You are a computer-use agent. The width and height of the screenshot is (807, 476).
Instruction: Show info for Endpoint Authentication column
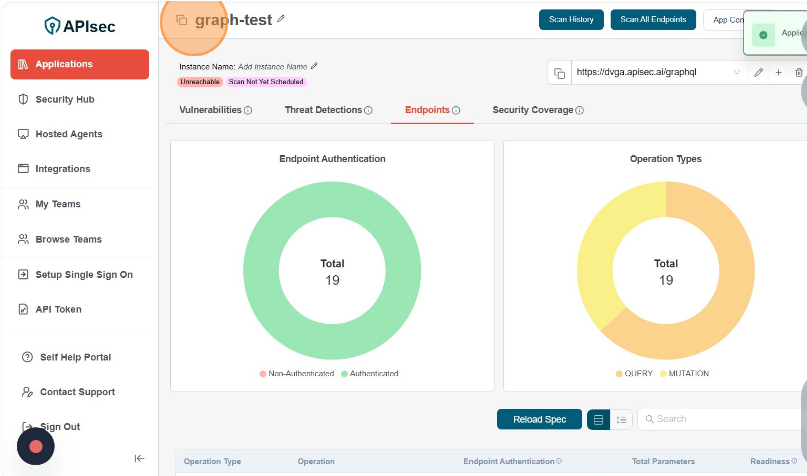point(559,462)
